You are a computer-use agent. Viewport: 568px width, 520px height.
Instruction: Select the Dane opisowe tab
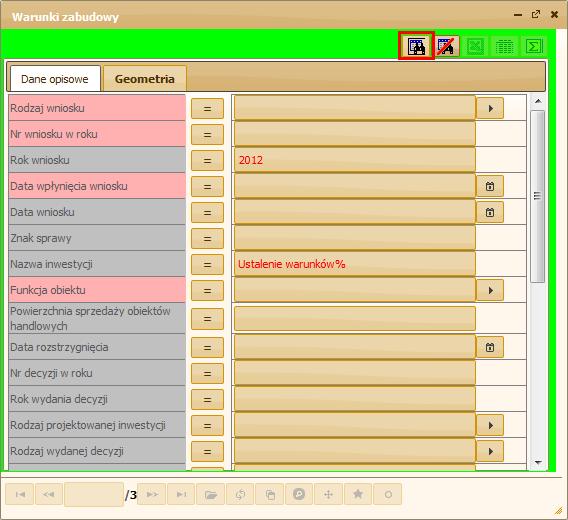pyautogui.click(x=55, y=79)
